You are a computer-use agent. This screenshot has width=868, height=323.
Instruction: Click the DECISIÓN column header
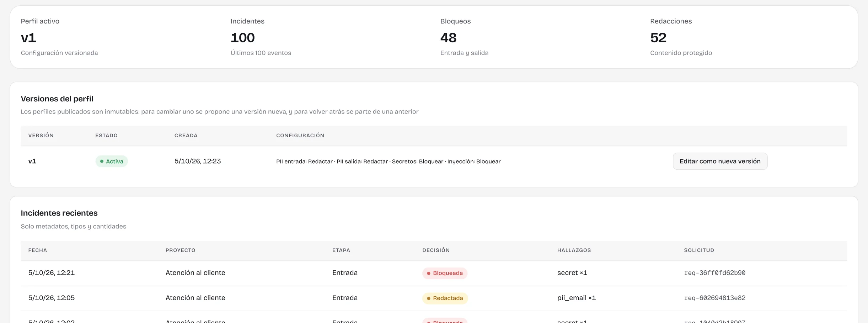pyautogui.click(x=436, y=250)
